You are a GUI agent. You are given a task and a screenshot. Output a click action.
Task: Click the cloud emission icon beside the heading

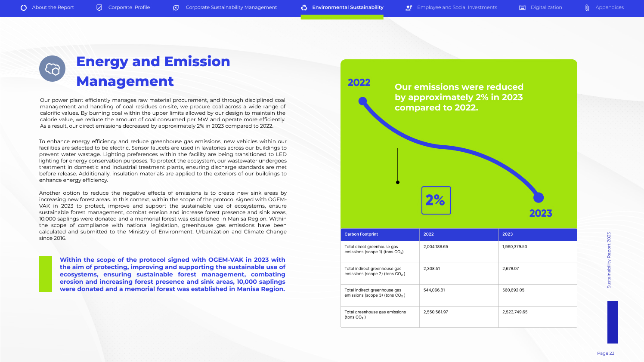click(x=52, y=69)
